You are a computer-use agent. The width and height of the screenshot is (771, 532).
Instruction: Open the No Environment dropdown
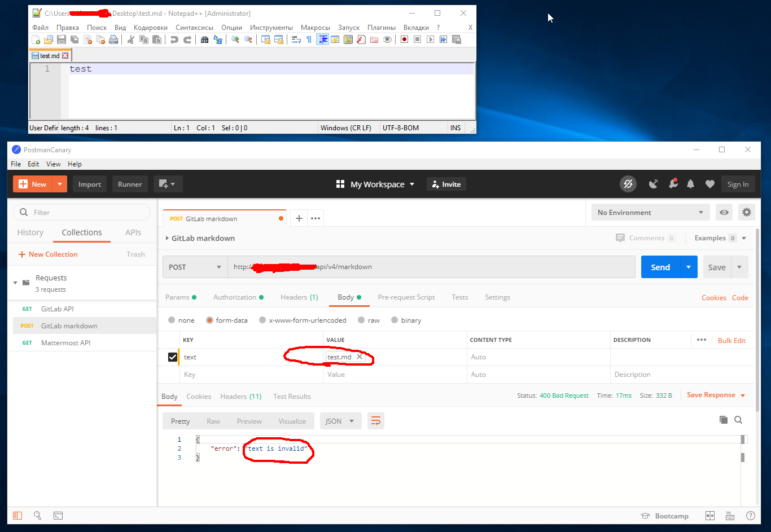651,213
